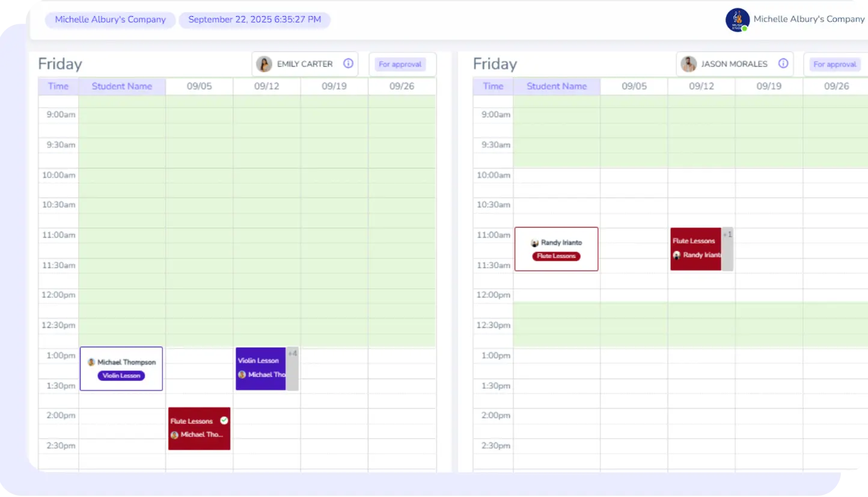The width and height of the screenshot is (868, 497).
Task: Click Randy Irianto's avatar in the student card
Action: pyautogui.click(x=534, y=243)
